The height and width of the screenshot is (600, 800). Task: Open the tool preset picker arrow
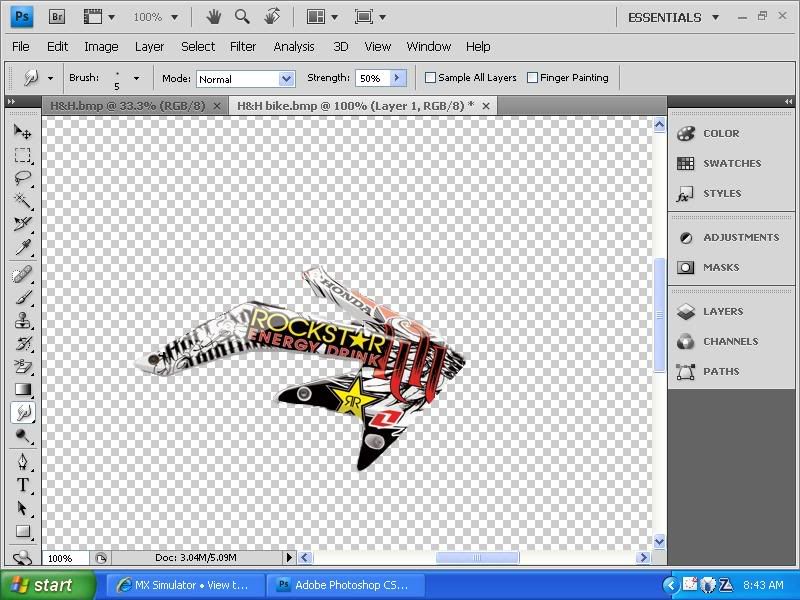[x=50, y=79]
